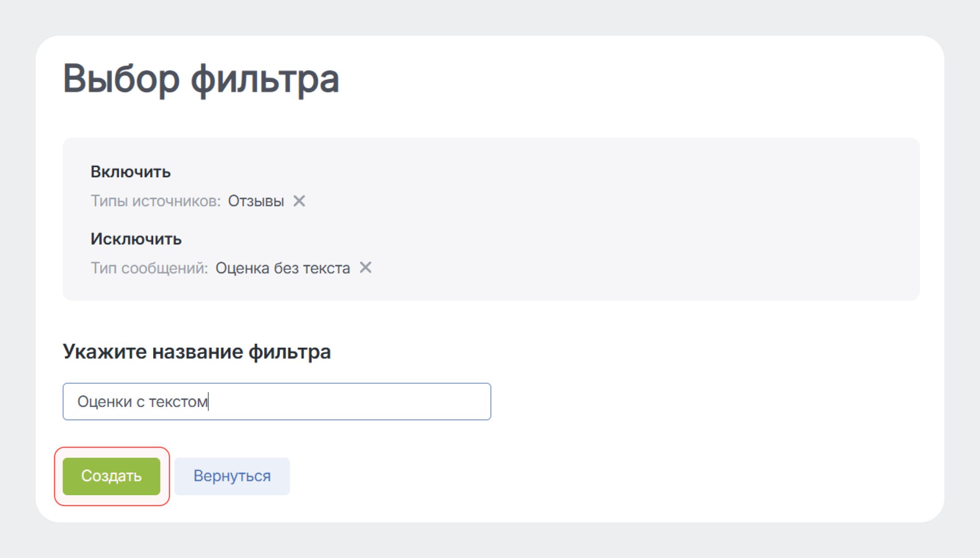Click the "Отзывы" filter value
Screen dimensions: 980x558
point(256,201)
